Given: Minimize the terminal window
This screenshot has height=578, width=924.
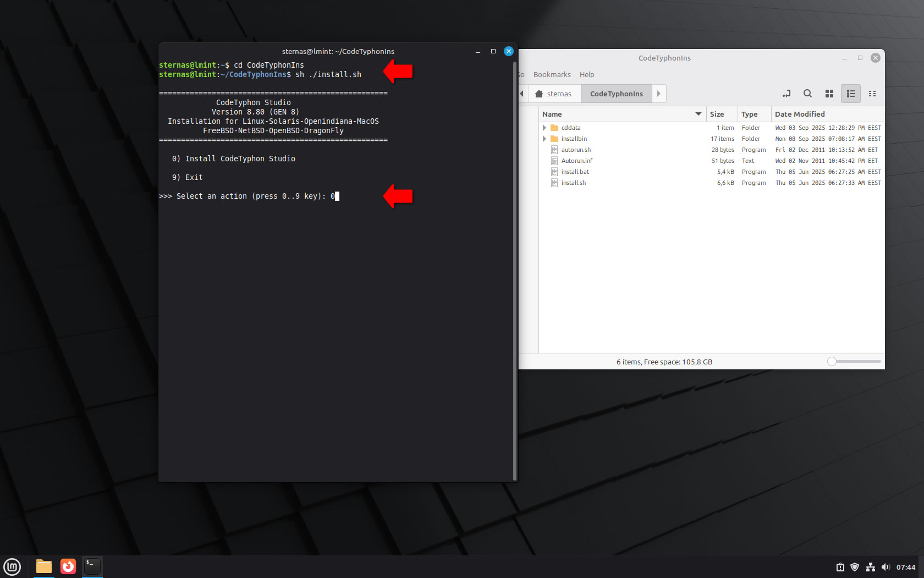Looking at the screenshot, I should coord(478,51).
